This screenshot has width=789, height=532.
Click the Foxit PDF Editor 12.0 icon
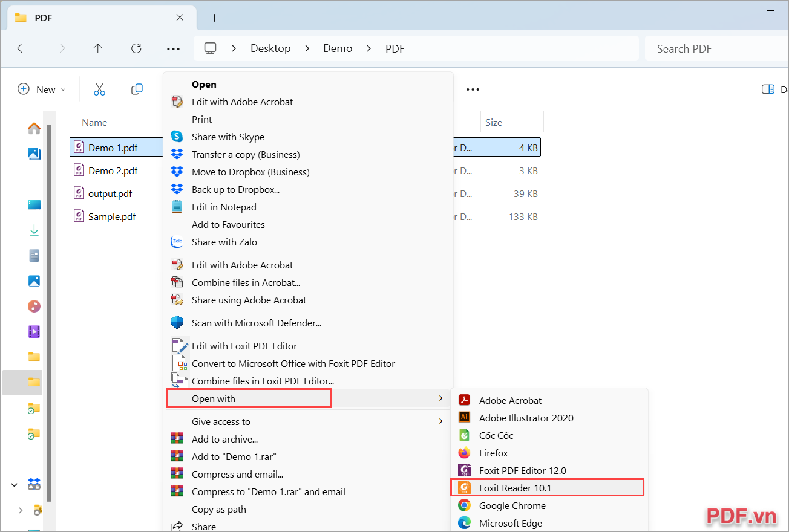coord(464,470)
